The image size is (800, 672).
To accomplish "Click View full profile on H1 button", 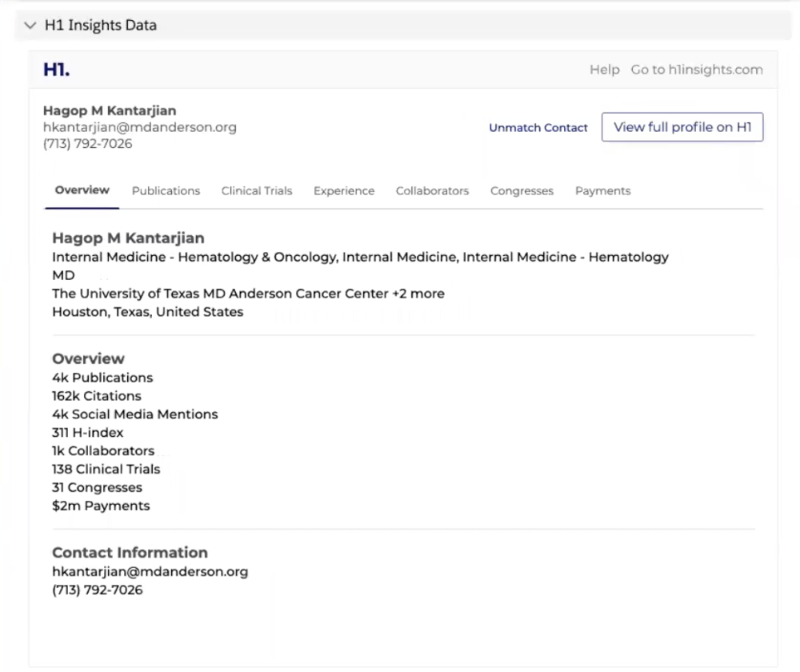I will pos(682,127).
